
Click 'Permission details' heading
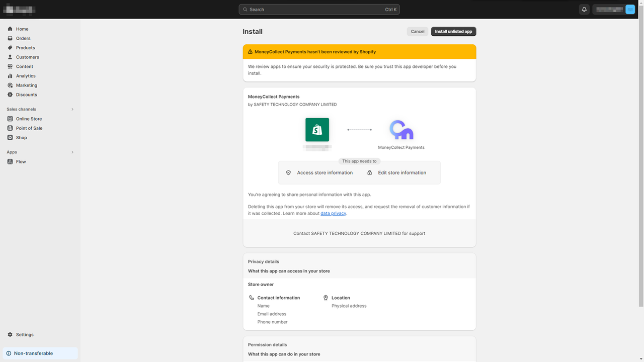tap(268, 345)
